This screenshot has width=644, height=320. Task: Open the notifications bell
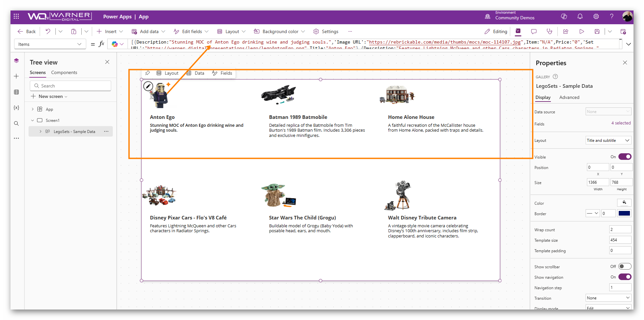click(x=580, y=16)
